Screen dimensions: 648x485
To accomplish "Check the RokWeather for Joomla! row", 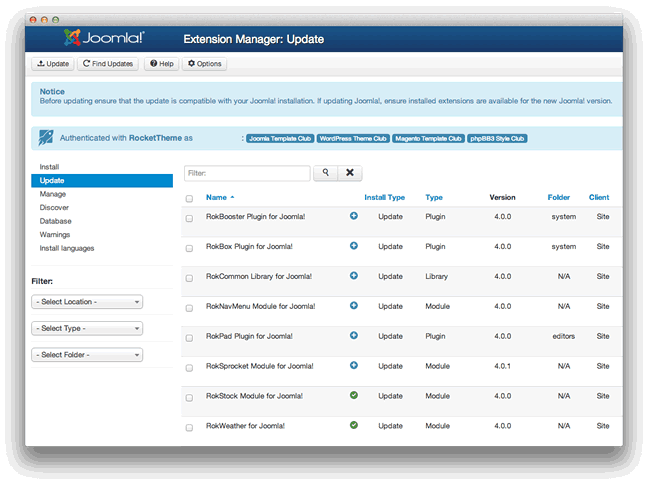I will point(189,428).
